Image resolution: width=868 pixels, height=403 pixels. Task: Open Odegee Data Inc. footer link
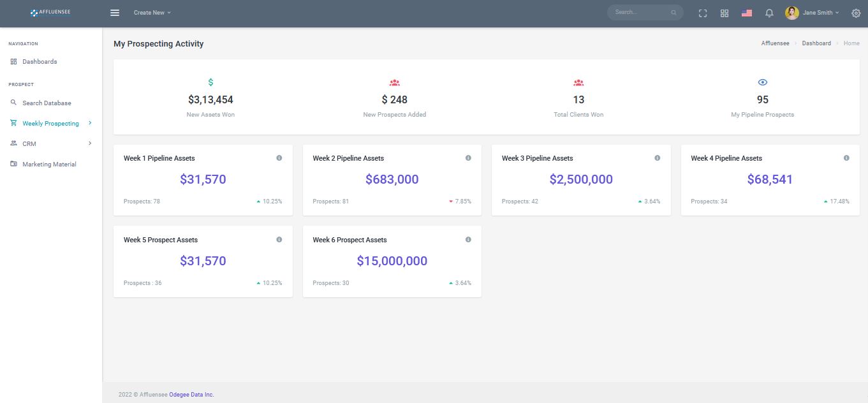pos(191,395)
